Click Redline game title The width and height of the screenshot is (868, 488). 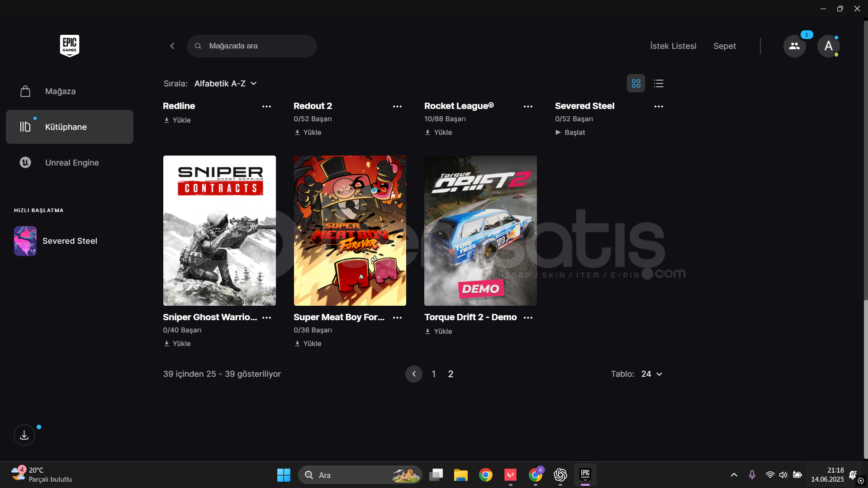click(179, 106)
